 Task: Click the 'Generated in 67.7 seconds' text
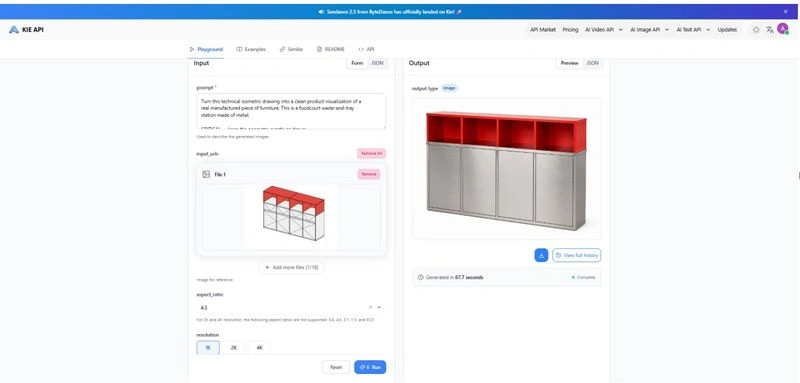click(x=454, y=277)
